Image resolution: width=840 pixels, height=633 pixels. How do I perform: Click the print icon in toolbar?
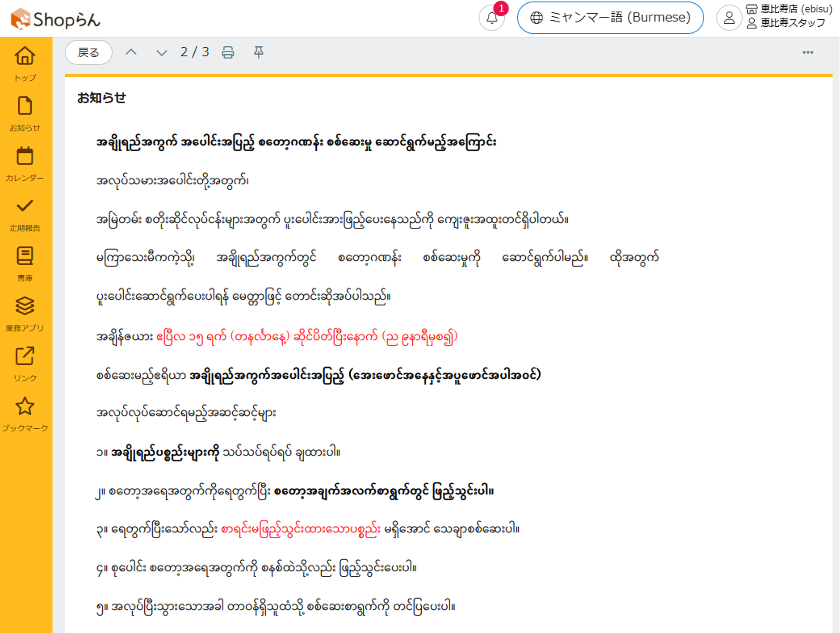pyautogui.click(x=228, y=52)
